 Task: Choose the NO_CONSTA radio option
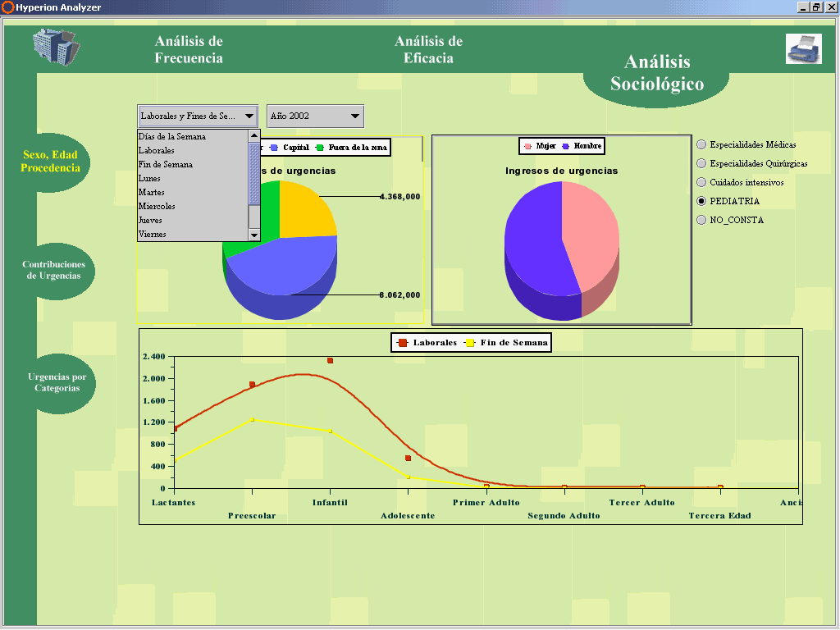pyautogui.click(x=701, y=220)
